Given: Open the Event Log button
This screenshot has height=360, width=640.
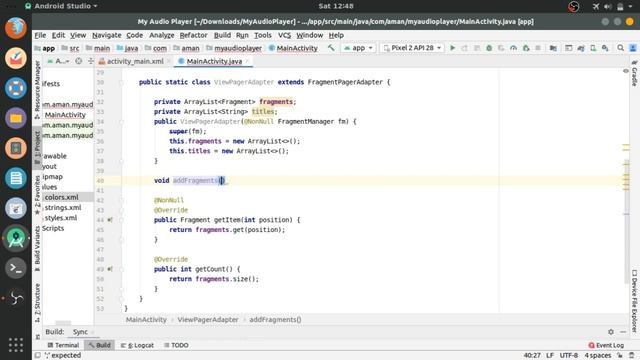Looking at the screenshot, I should coord(606,345).
